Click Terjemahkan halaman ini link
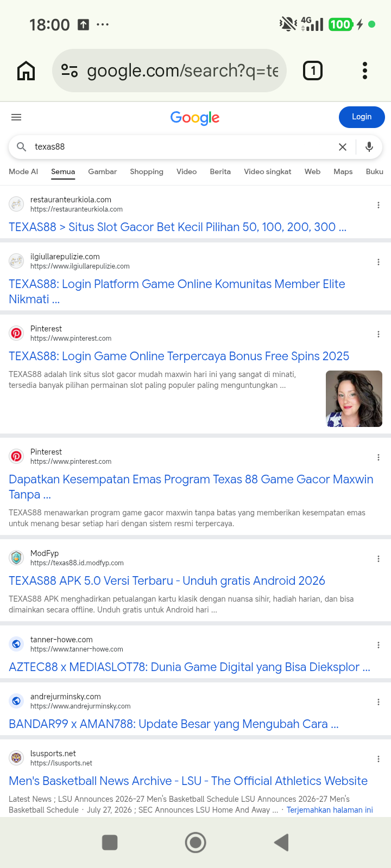The height and width of the screenshot is (868, 391). (330, 810)
